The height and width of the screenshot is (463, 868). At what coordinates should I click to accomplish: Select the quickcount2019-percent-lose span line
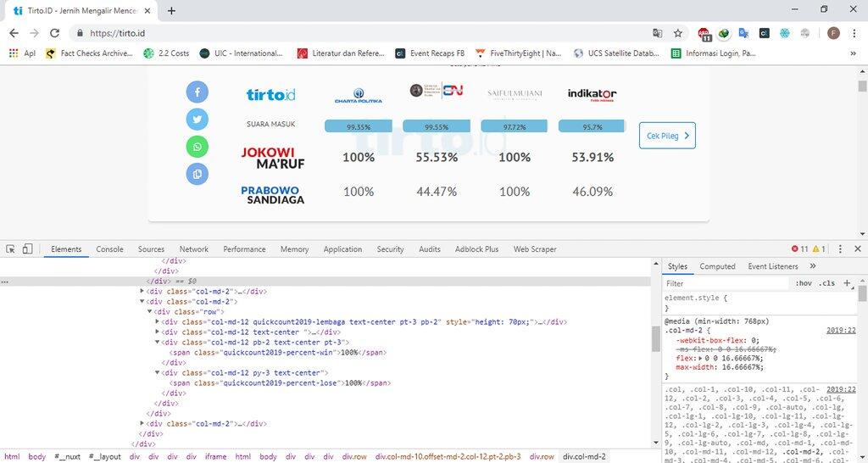(x=280, y=382)
